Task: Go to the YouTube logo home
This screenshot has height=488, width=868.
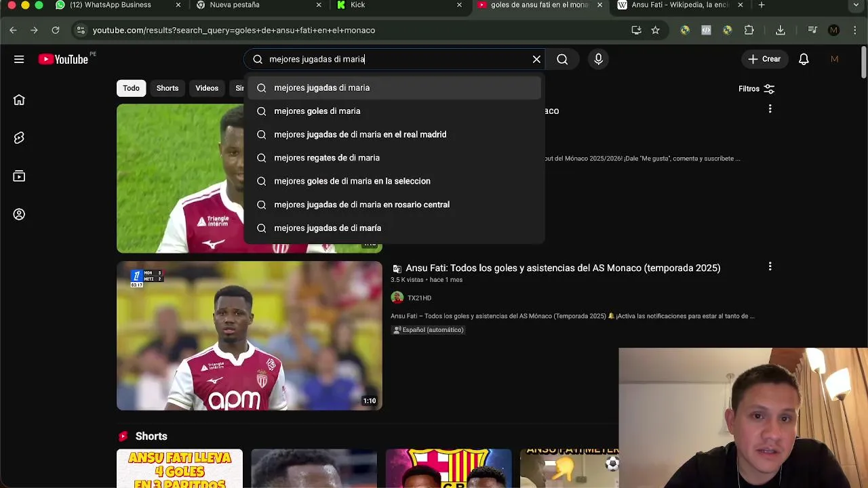Action: point(63,59)
